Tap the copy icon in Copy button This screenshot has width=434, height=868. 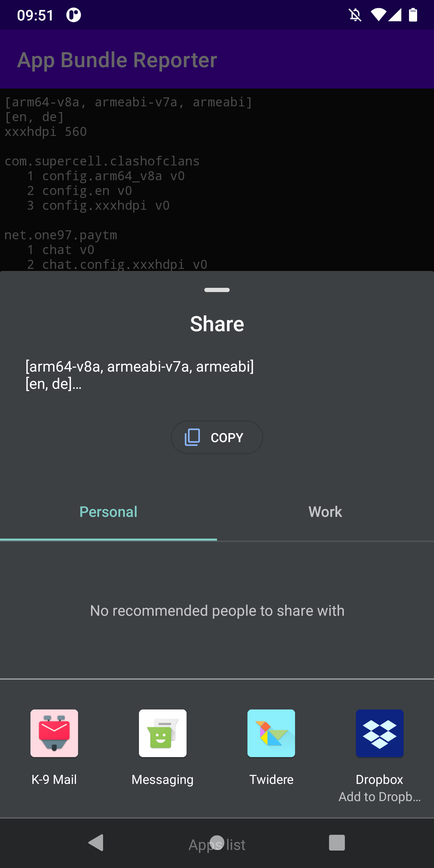(192, 437)
